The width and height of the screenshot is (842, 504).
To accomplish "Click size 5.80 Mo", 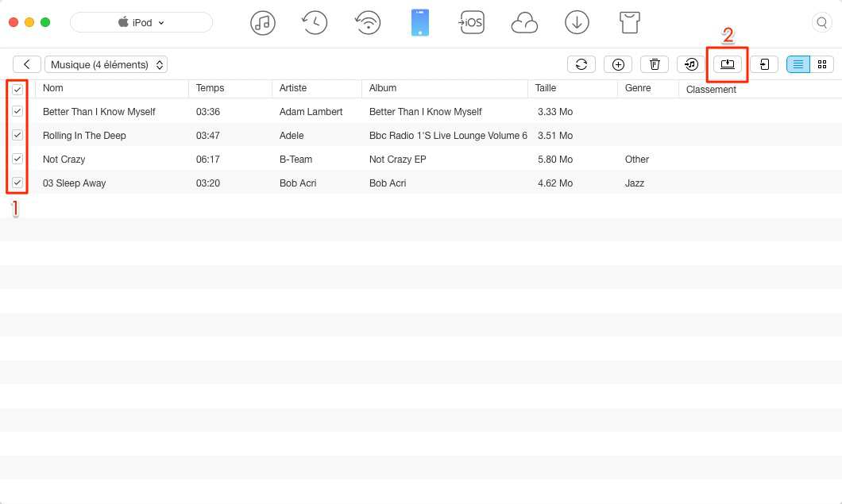I will [555, 160].
